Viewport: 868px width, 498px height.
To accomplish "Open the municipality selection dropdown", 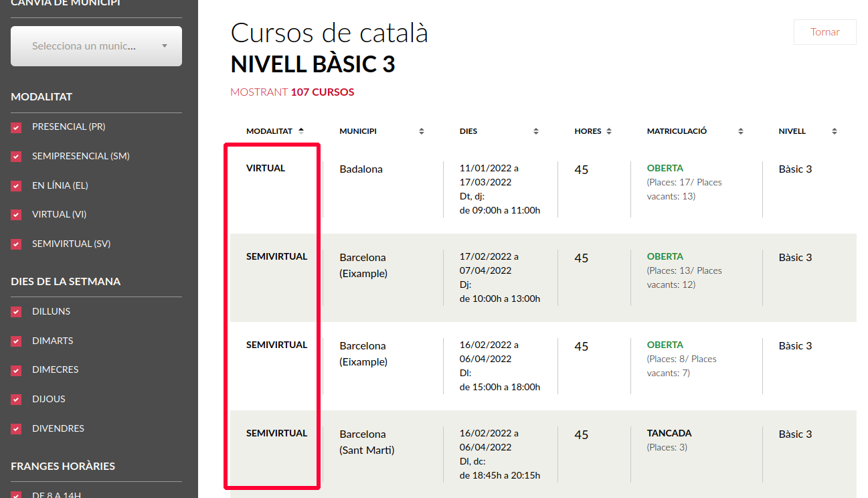I will (96, 46).
